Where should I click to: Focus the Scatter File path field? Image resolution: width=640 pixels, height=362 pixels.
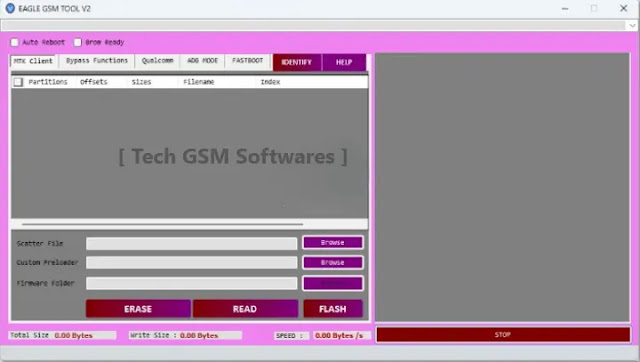pos(191,244)
